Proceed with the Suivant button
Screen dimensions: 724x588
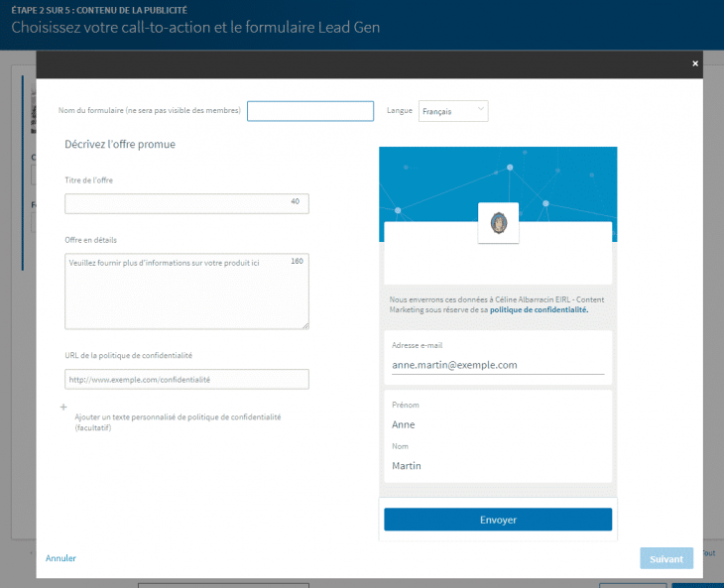coord(665,558)
